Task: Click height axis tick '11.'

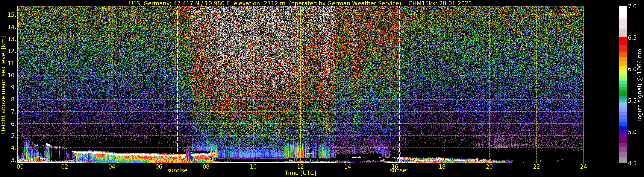Action: (12, 63)
